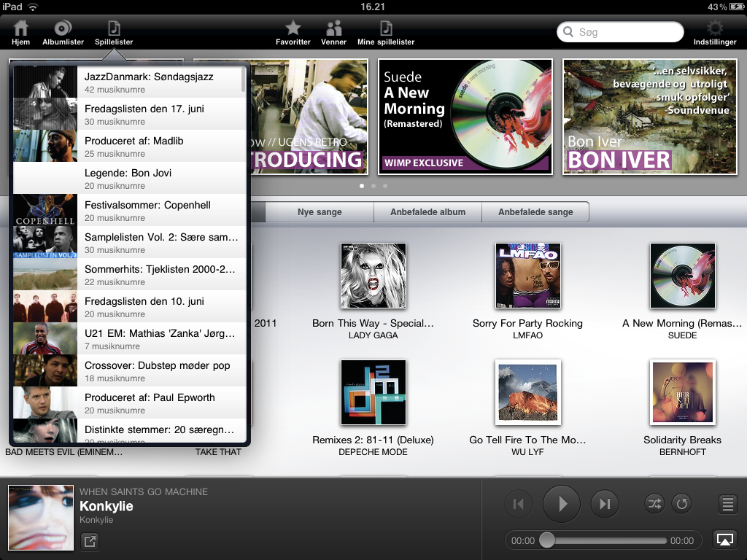
Task: Switch to the Anbefalede sange tab
Action: (x=535, y=212)
